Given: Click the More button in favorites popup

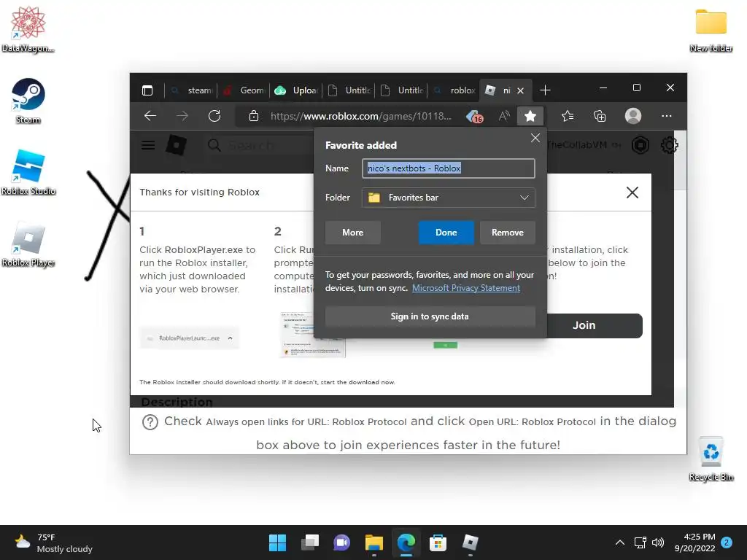Looking at the screenshot, I should coord(352,233).
